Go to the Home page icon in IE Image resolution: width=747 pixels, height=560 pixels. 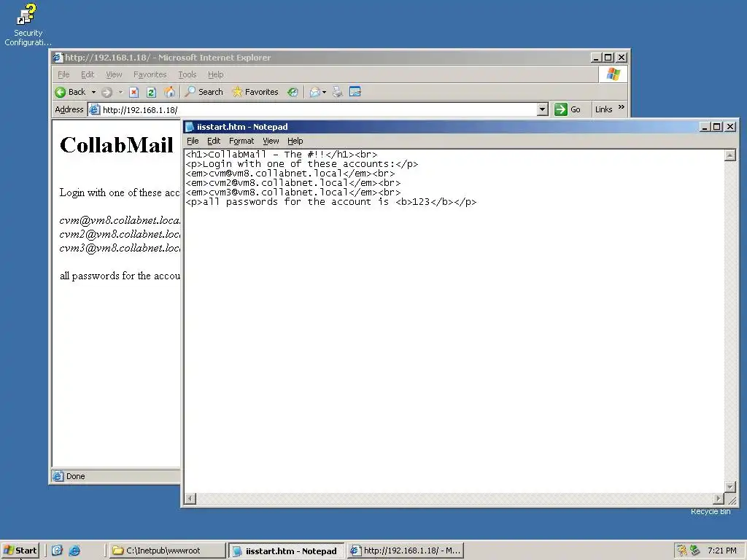(x=169, y=92)
